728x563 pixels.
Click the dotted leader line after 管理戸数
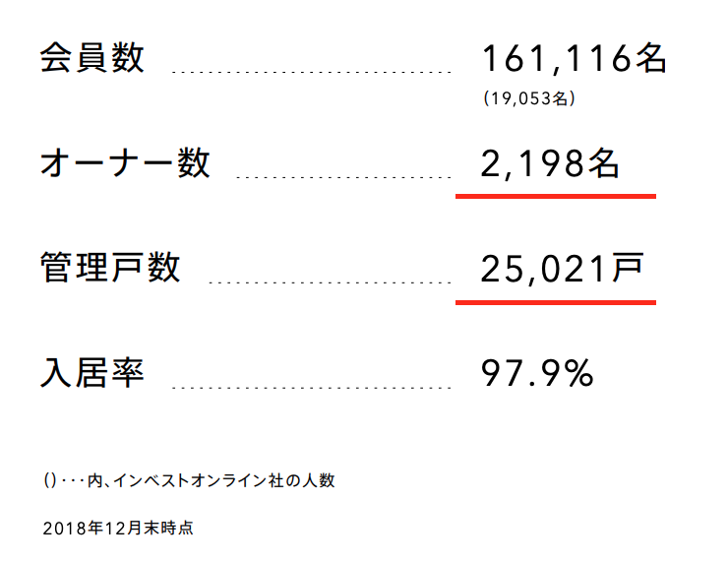pyautogui.click(x=331, y=281)
